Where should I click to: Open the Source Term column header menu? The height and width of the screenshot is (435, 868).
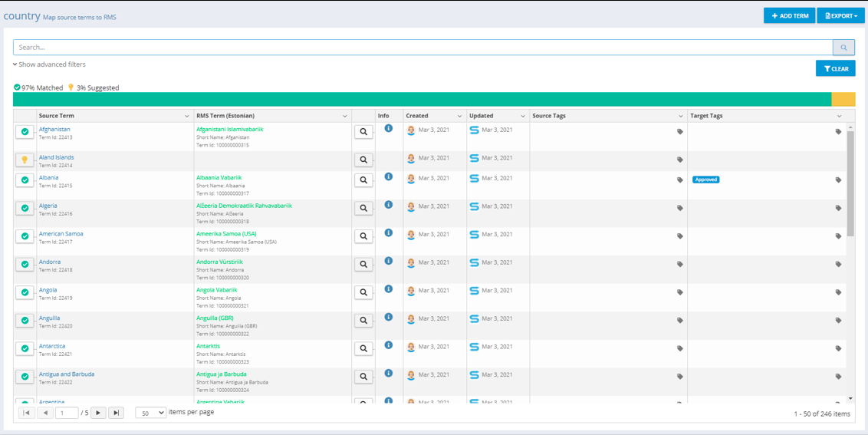[x=187, y=116]
